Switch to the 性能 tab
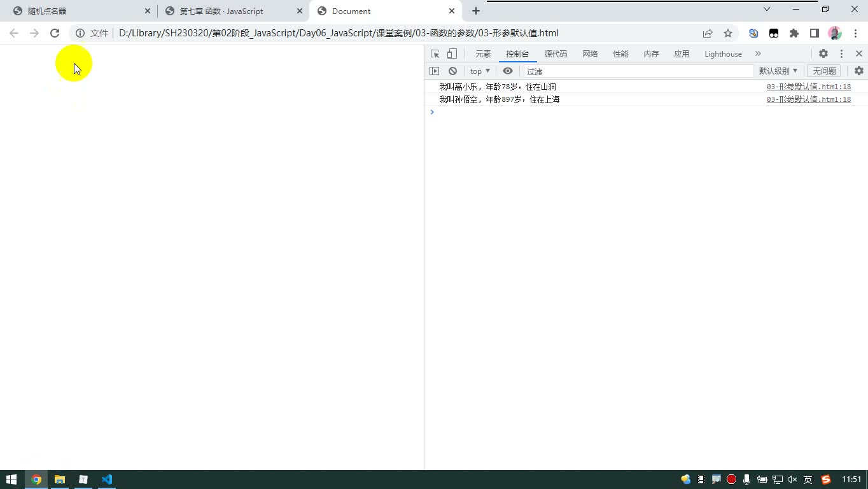 coord(620,54)
